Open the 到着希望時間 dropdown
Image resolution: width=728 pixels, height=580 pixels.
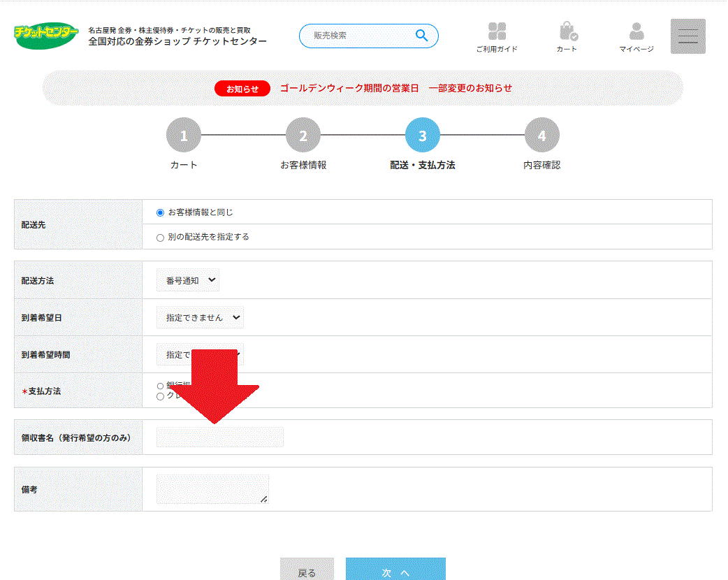(200, 354)
